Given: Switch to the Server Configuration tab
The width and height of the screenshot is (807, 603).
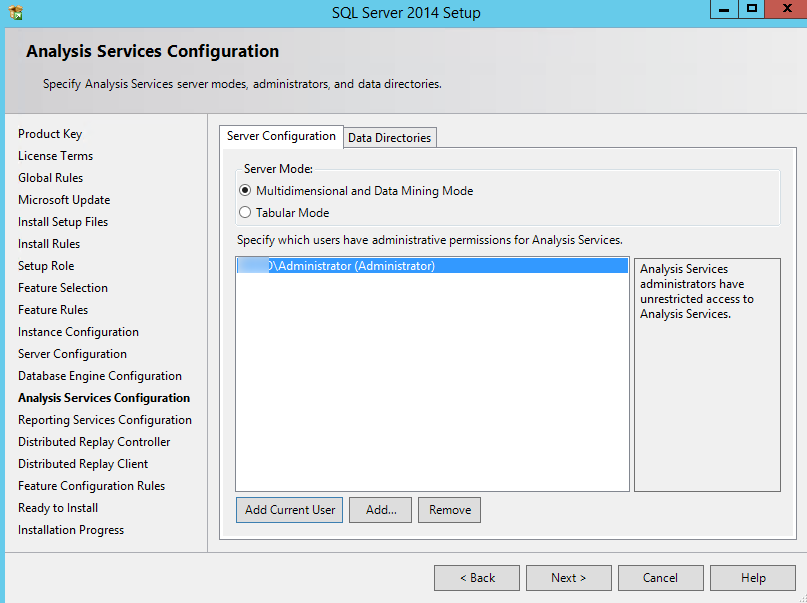Looking at the screenshot, I should coord(281,136).
